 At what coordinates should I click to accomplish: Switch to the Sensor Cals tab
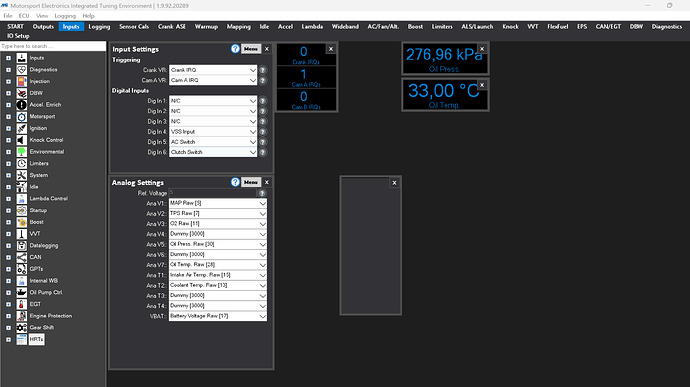click(134, 26)
